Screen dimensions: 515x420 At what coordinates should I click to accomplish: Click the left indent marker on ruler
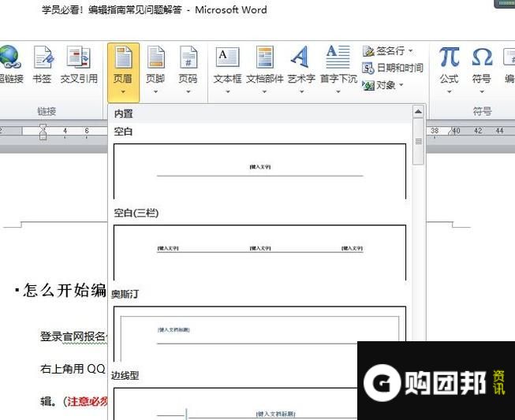[x=43, y=132]
